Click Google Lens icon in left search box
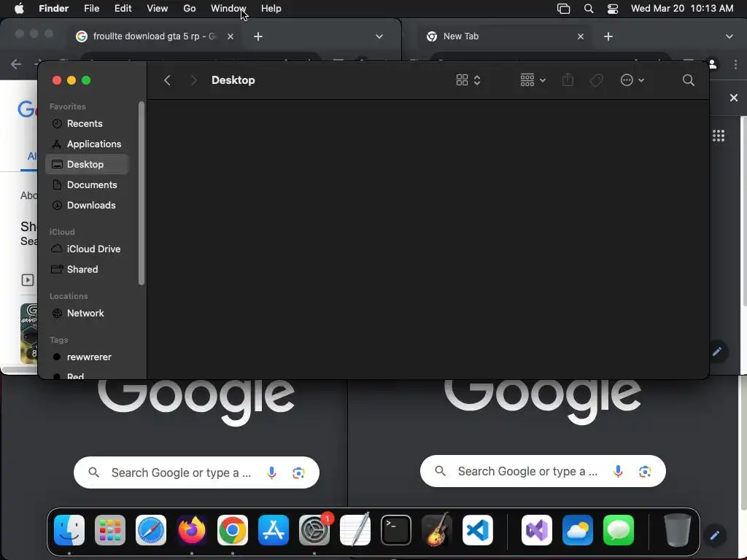 tap(298, 472)
